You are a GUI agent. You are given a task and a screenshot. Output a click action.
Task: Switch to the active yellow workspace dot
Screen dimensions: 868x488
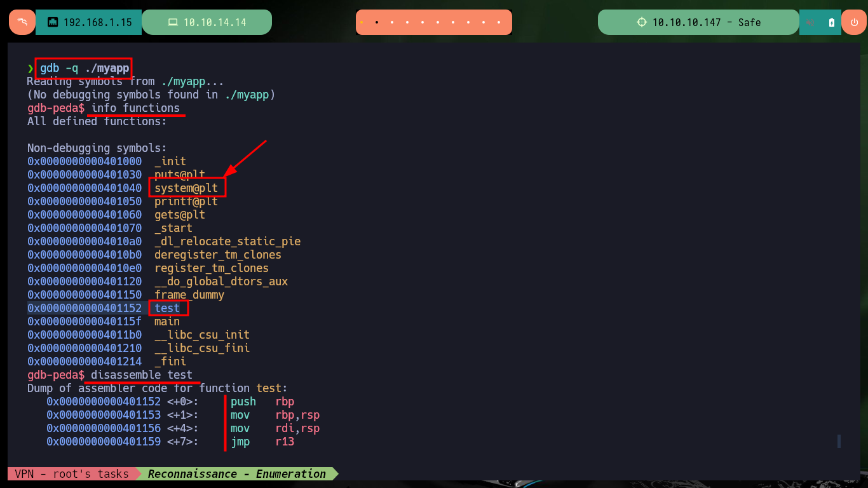(x=362, y=22)
